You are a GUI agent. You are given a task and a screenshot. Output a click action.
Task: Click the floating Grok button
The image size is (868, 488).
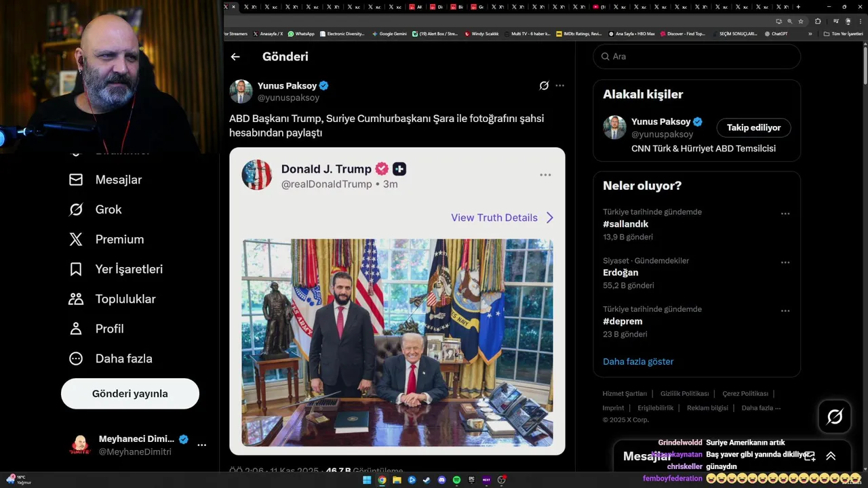click(x=835, y=417)
